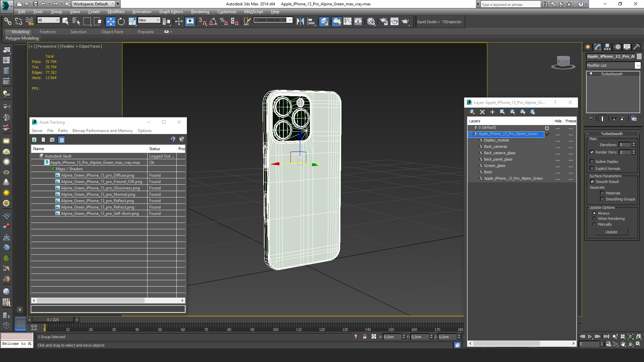Activate the Bind to Space Warp tool

(x=30, y=22)
